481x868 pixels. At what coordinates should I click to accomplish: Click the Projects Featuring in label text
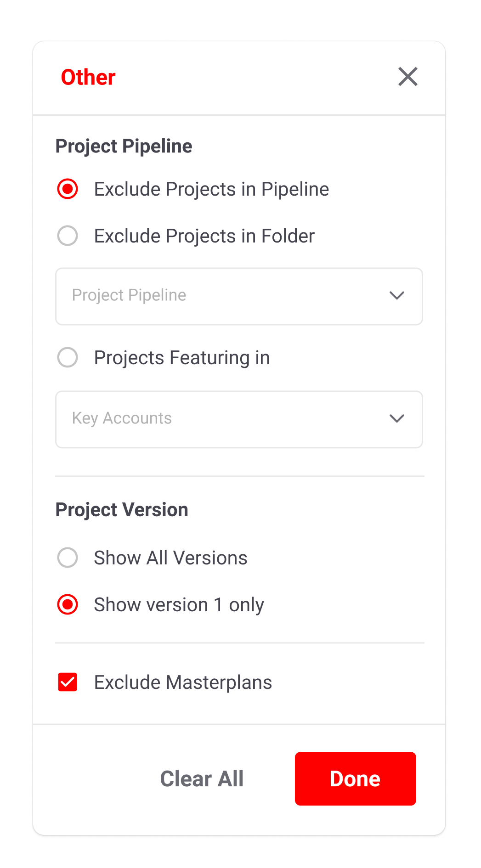pos(182,358)
